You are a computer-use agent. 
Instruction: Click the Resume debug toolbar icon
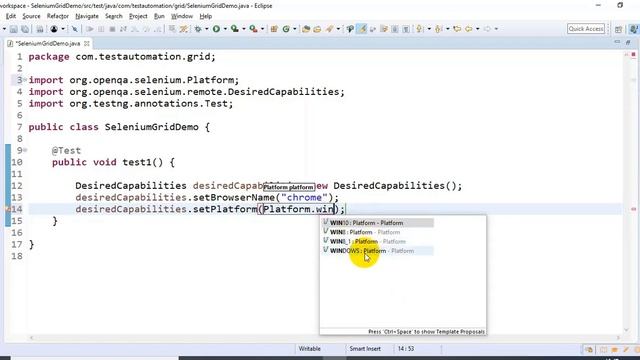coord(89,29)
